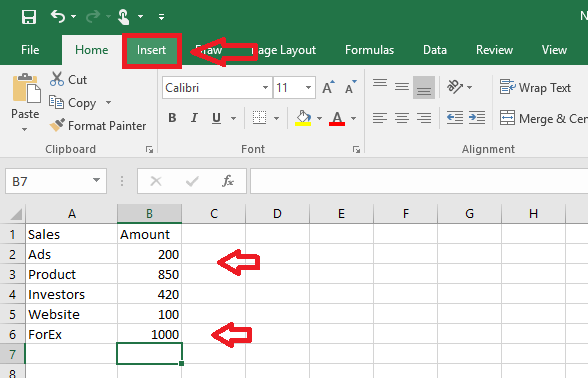The height and width of the screenshot is (378, 588).
Task: Toggle Italic formatting
Action: pos(194,118)
